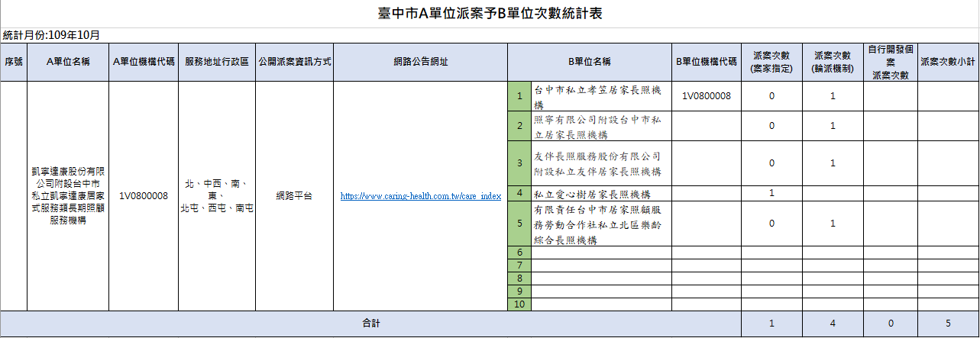This screenshot has height=338, width=980.
Task: Click the 服務地址行政區 column header
Action: click(x=217, y=62)
